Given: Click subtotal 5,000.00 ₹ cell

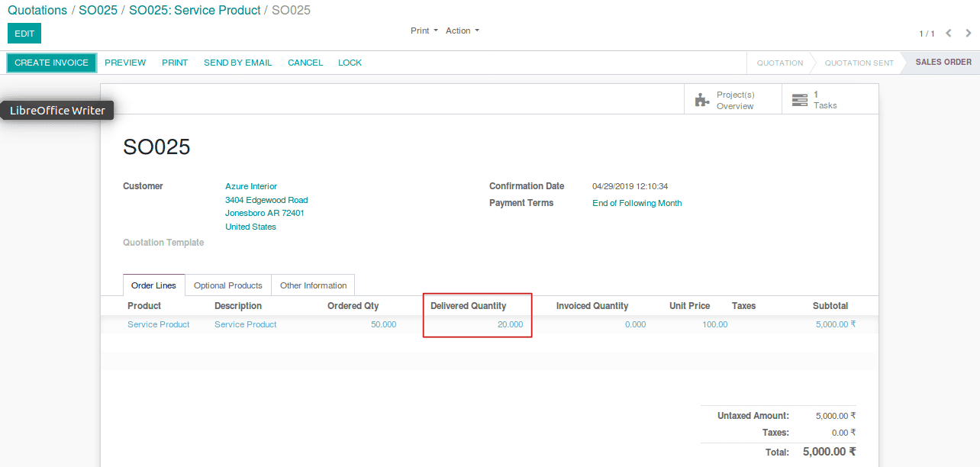Looking at the screenshot, I should [x=836, y=324].
